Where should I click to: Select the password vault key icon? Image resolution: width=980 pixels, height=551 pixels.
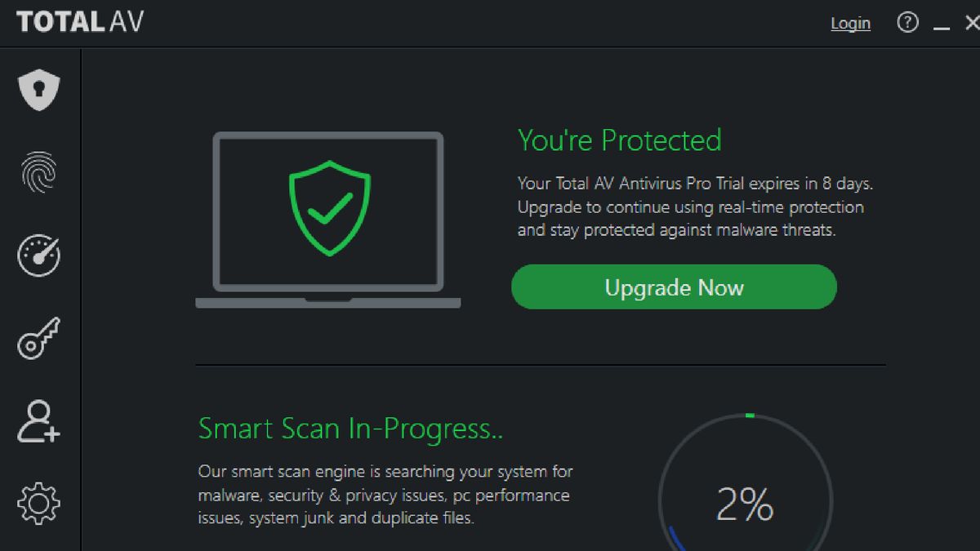(38, 338)
